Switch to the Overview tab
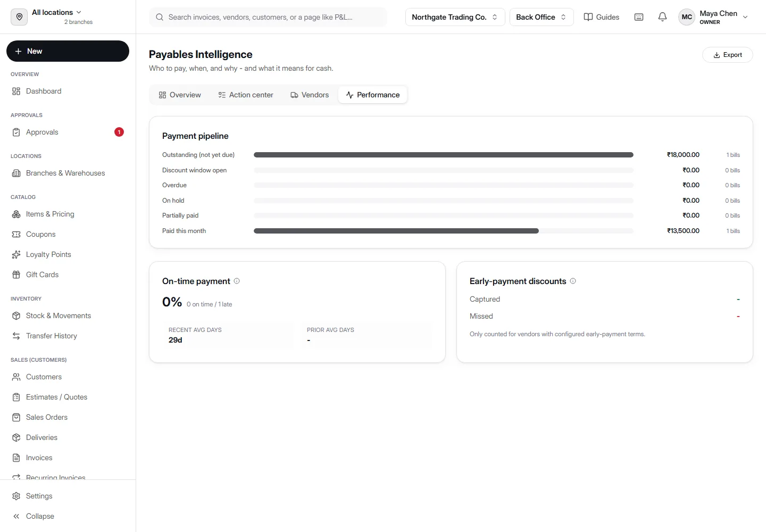Image resolution: width=766 pixels, height=532 pixels. 180,95
